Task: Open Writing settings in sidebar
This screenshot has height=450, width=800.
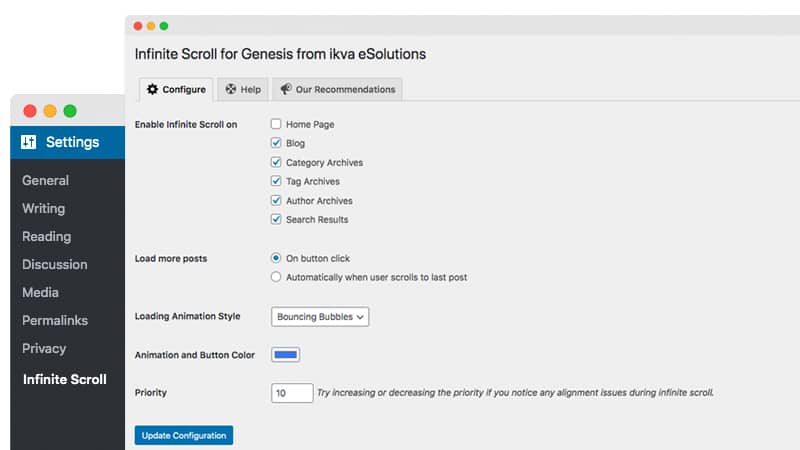Action: (x=43, y=209)
